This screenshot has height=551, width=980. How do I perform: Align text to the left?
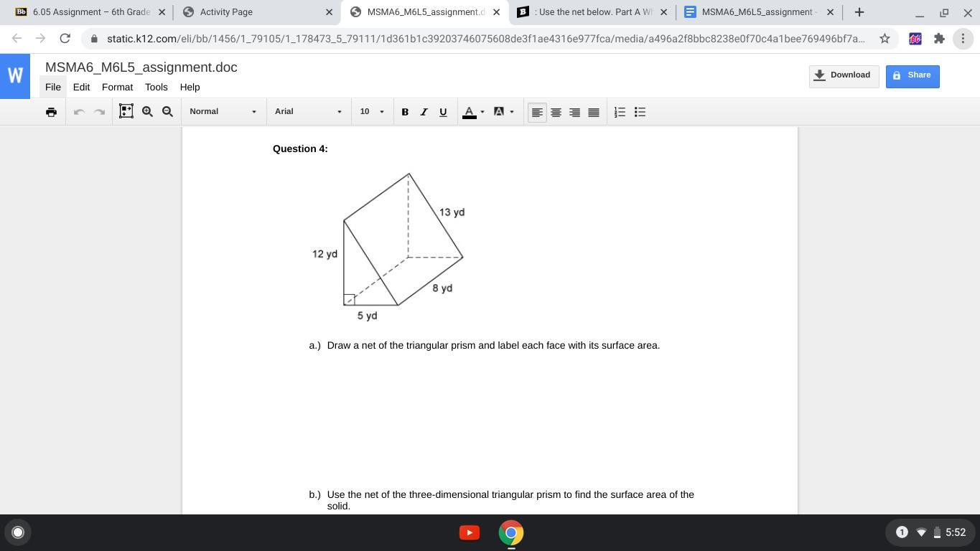[537, 112]
